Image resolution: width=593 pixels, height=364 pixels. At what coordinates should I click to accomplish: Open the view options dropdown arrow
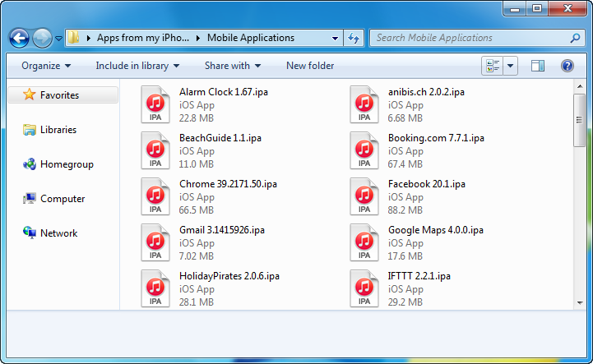pos(510,66)
